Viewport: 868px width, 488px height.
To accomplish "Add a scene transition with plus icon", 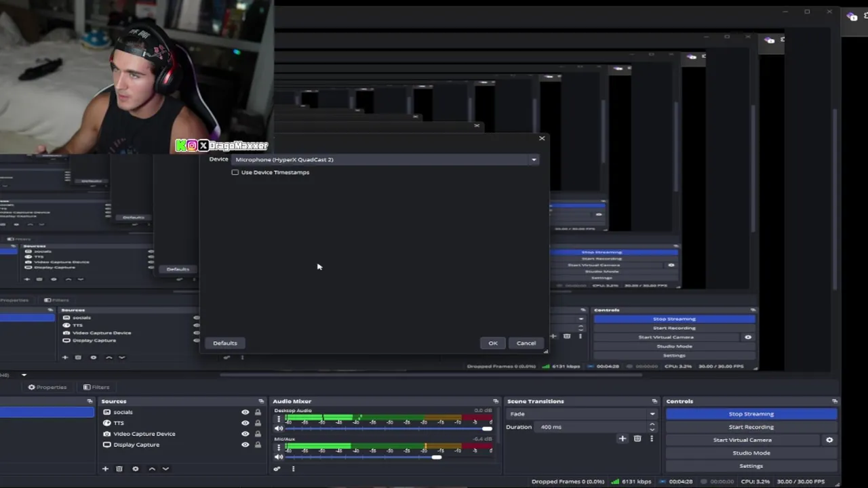I will [622, 439].
